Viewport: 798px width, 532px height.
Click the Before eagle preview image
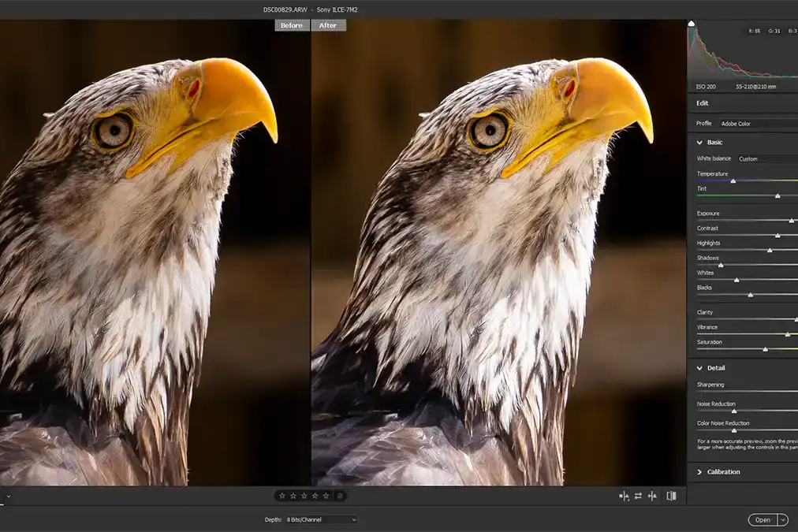pyautogui.click(x=155, y=253)
